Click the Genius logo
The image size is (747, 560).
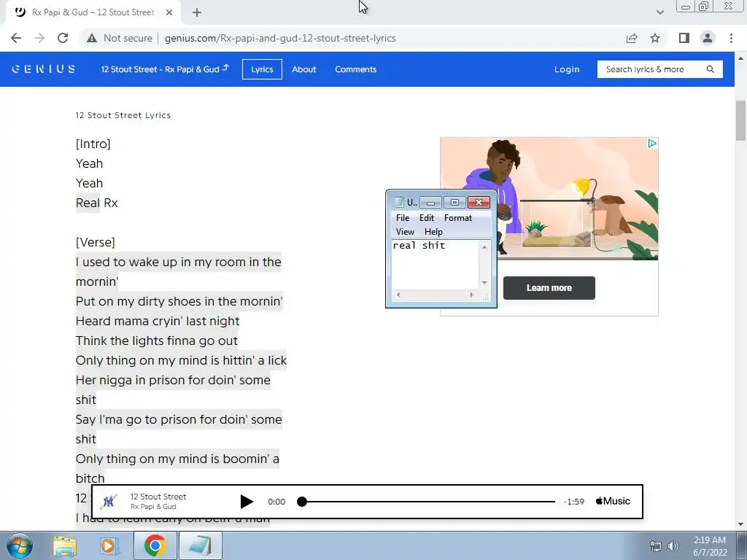click(43, 69)
